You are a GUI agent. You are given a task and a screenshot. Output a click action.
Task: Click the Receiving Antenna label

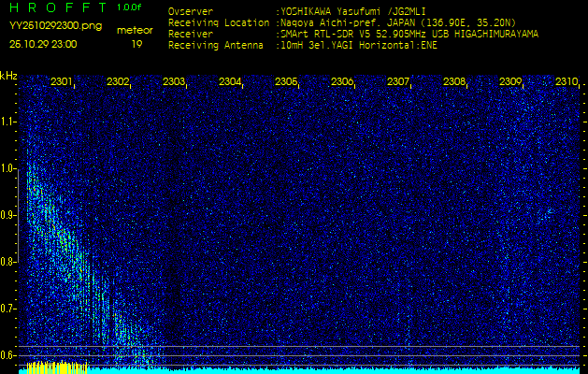tap(216, 46)
